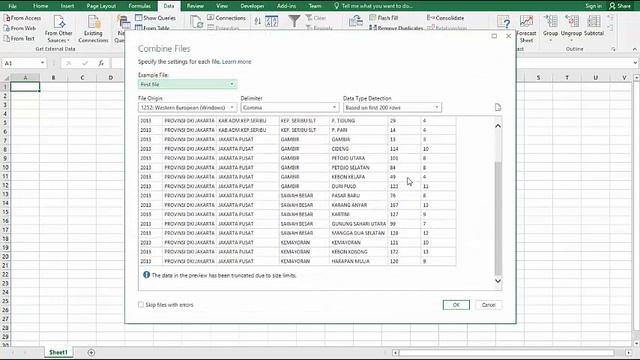Select cell A1 in worksheet
Viewport: 640px width, 360px height.
point(25,87)
